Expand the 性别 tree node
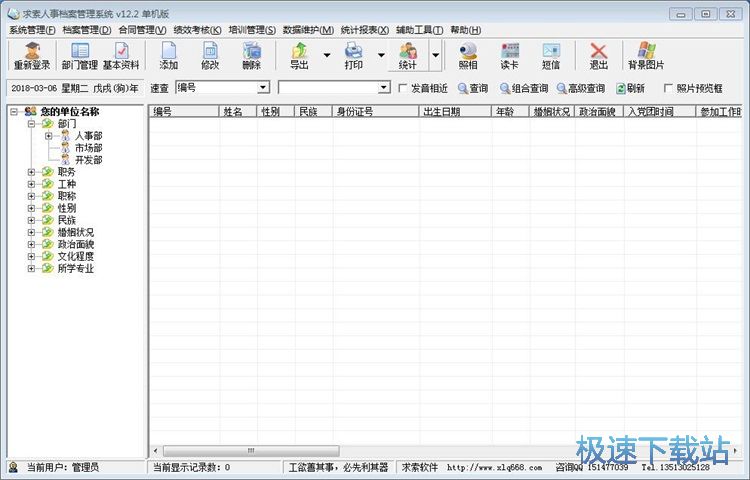 tap(32, 208)
